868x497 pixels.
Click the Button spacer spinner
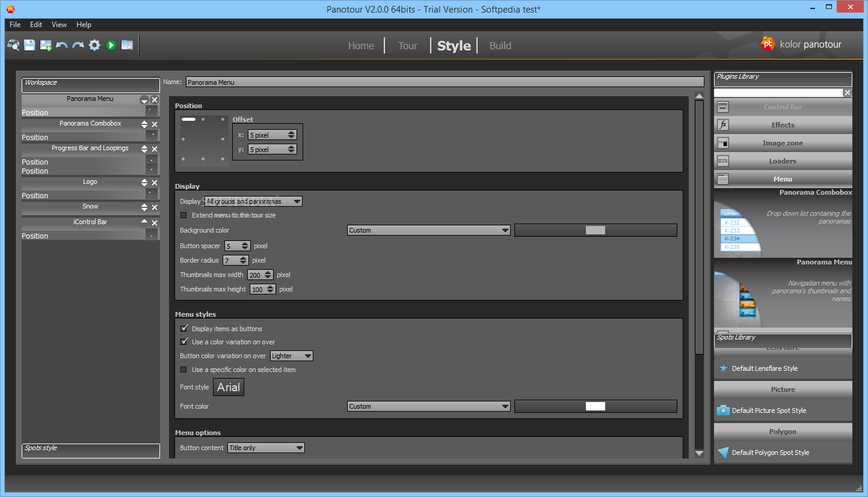click(x=238, y=246)
